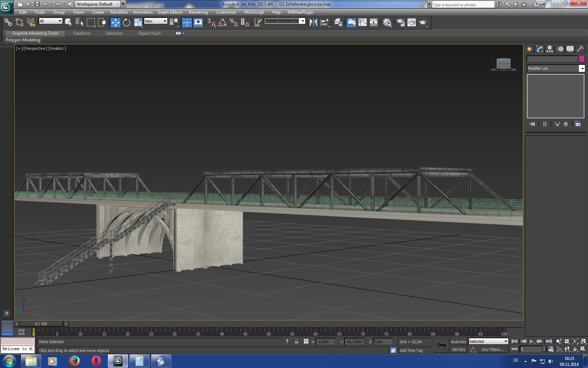Toggle the Angle Snap button
This screenshot has height=368, width=588.
coord(222,22)
